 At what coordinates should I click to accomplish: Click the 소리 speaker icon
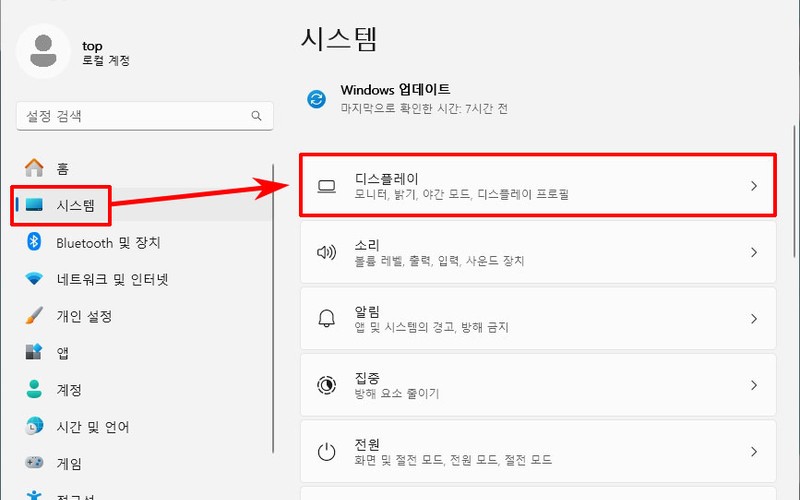[x=327, y=252]
